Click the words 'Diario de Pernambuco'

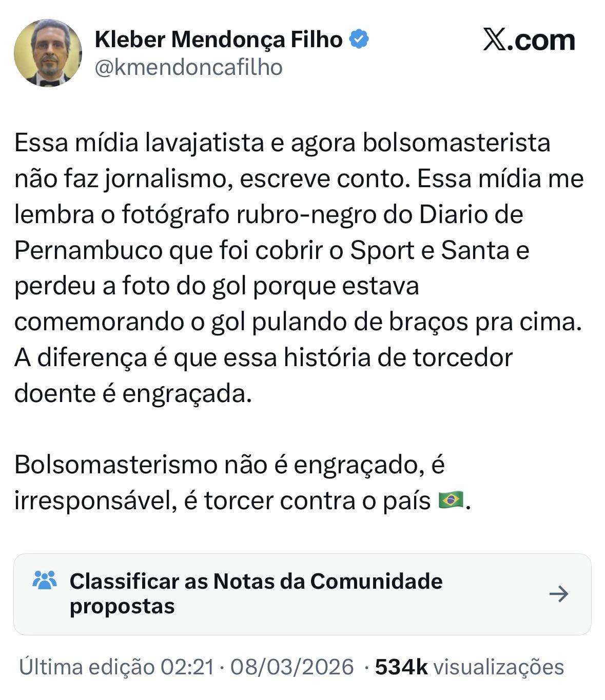pyautogui.click(x=471, y=215)
